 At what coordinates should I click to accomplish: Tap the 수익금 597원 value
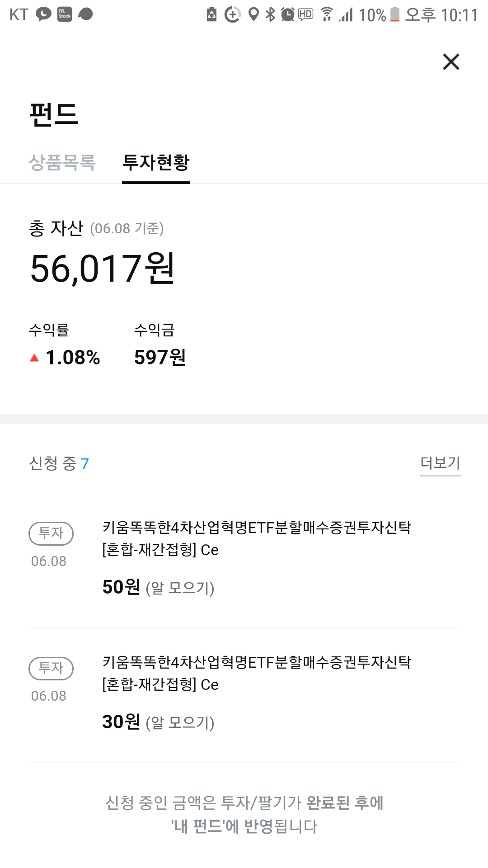(160, 357)
